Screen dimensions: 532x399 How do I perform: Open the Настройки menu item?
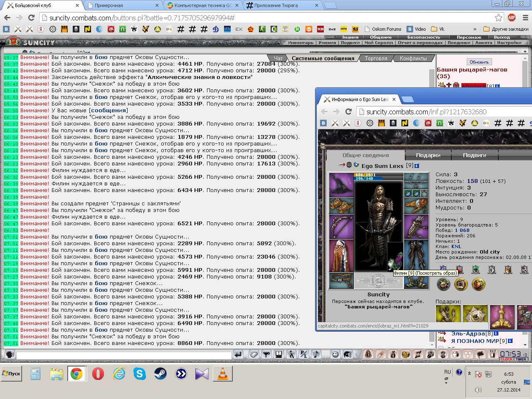click(x=509, y=42)
